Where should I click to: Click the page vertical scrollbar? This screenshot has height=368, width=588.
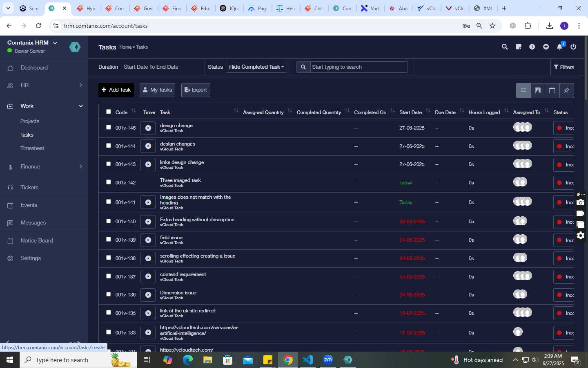coord(586,67)
